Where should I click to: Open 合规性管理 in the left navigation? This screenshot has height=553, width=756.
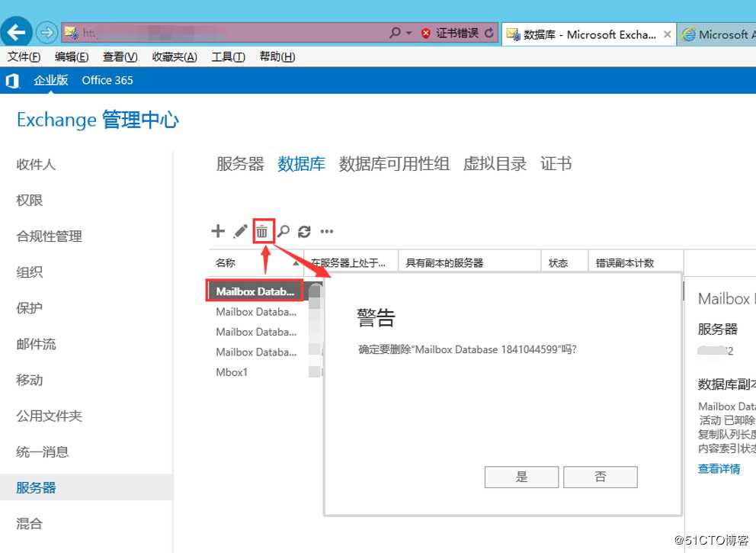click(x=49, y=236)
